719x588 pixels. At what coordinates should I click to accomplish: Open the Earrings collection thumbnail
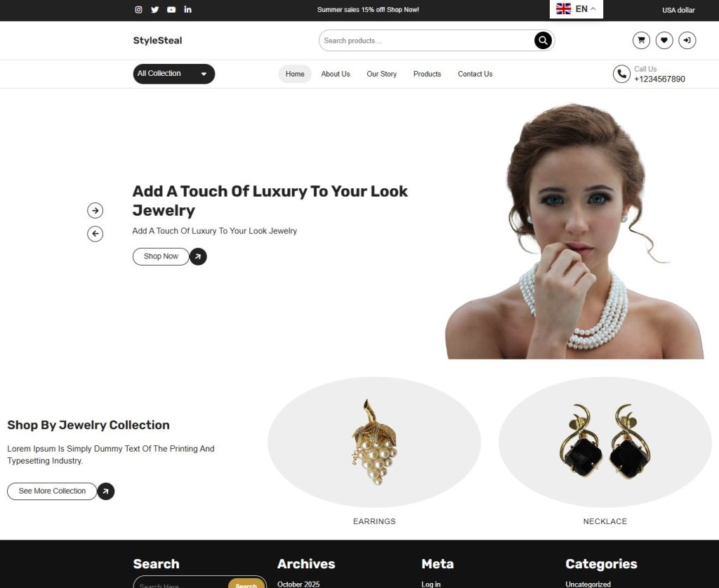[374, 442]
